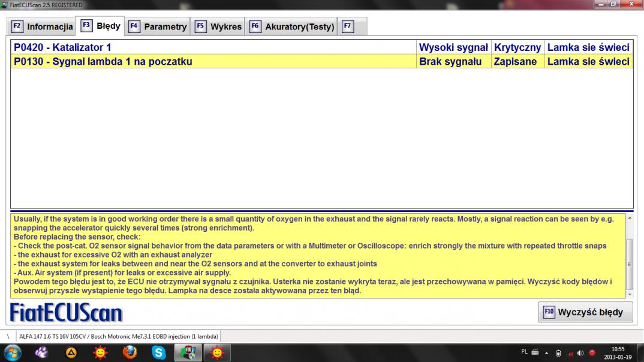Close the FiatECUScan window
This screenshot has height=362, width=644.
coord(631,4)
